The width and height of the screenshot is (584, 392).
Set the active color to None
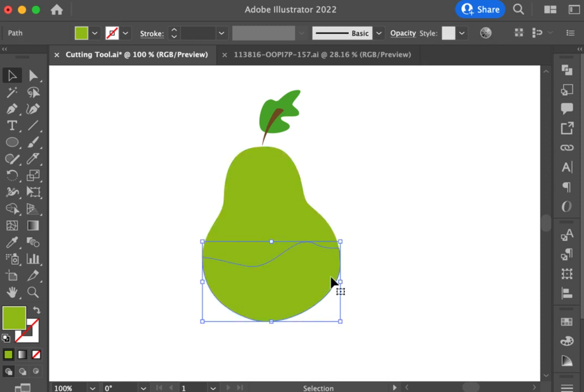point(36,354)
